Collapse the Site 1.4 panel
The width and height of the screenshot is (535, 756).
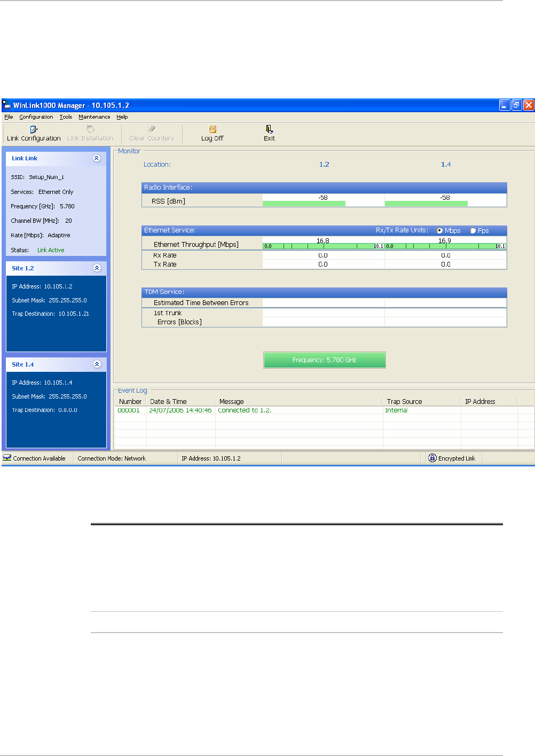(x=97, y=364)
